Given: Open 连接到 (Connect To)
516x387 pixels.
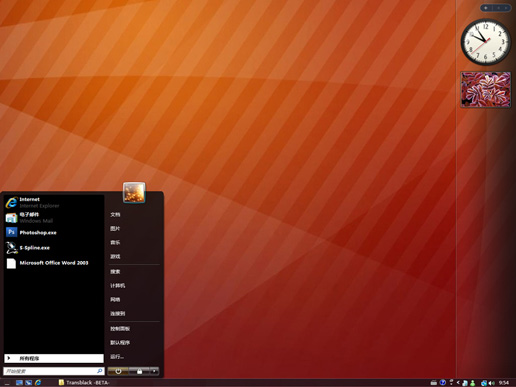Looking at the screenshot, I should 118,314.
